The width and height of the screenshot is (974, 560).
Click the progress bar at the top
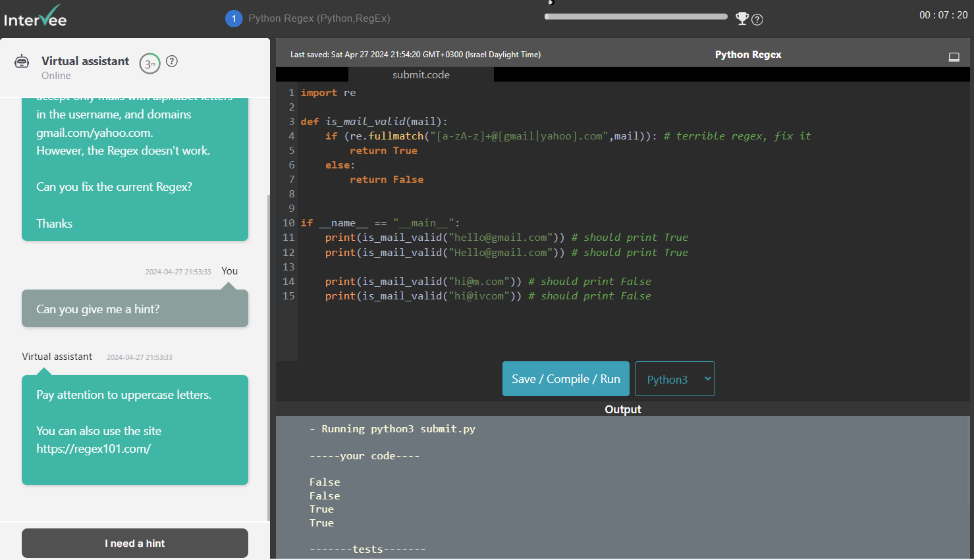pyautogui.click(x=635, y=16)
